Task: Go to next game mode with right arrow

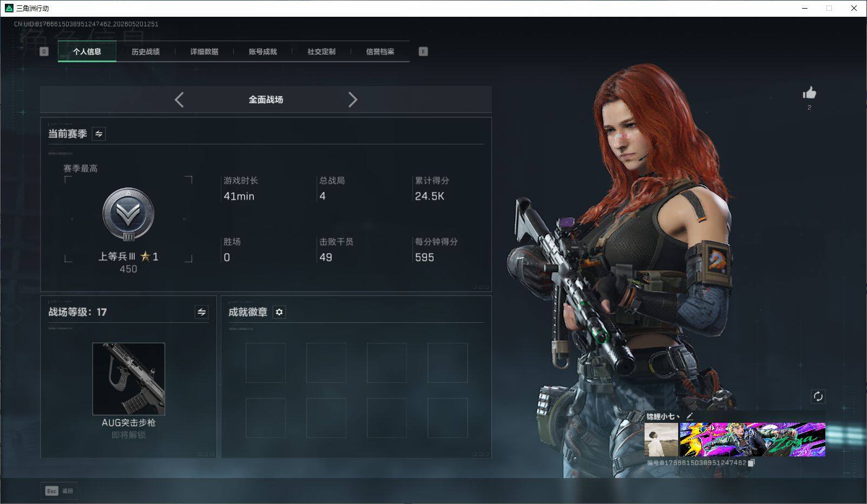Action: [353, 100]
